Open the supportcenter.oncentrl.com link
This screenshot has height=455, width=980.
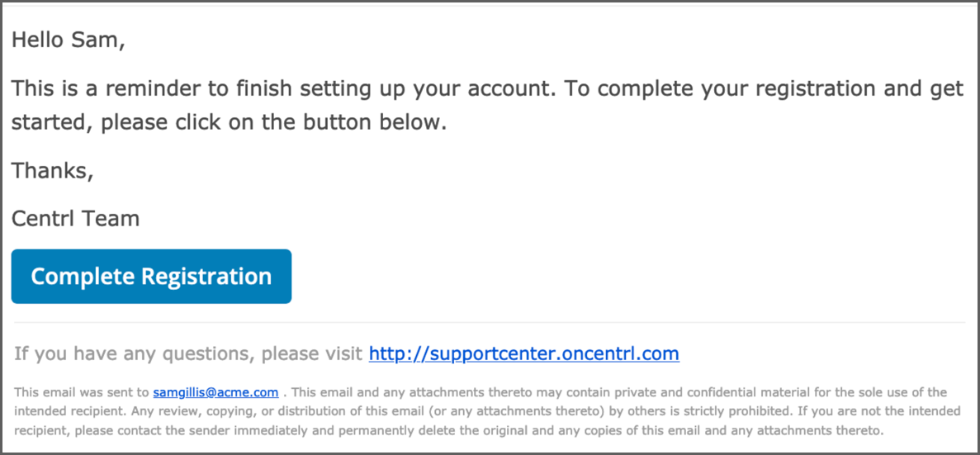pos(523,353)
